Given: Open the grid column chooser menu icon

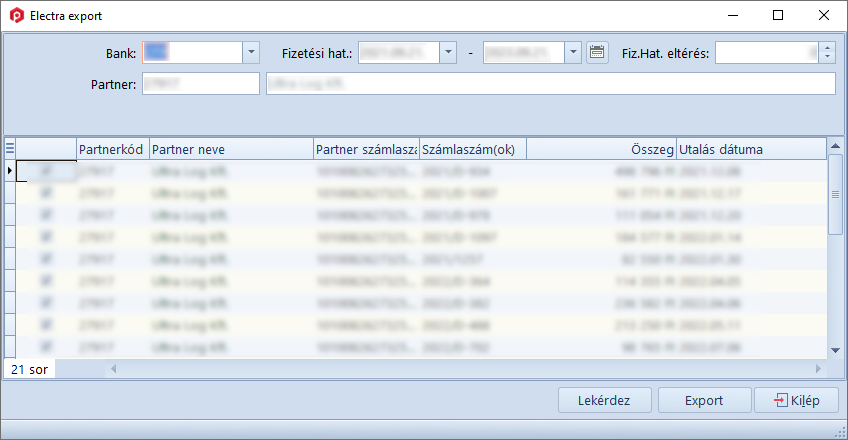Looking at the screenshot, I should click(10, 148).
